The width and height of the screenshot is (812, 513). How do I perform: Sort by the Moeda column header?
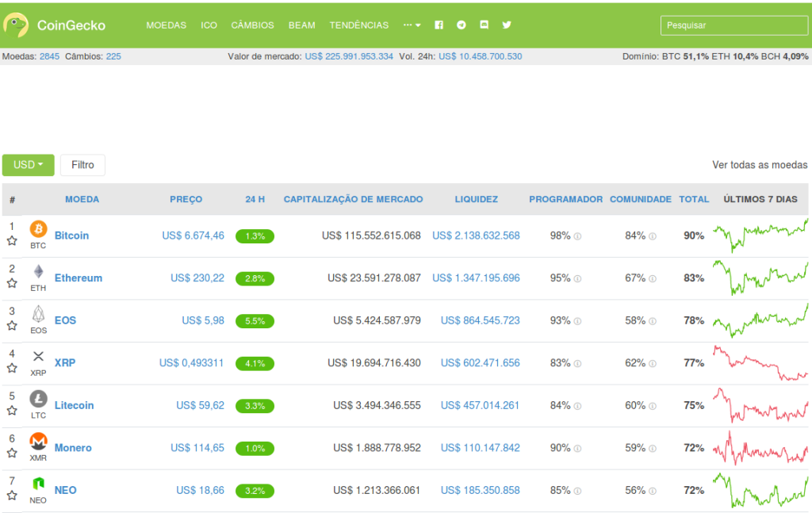[82, 199]
